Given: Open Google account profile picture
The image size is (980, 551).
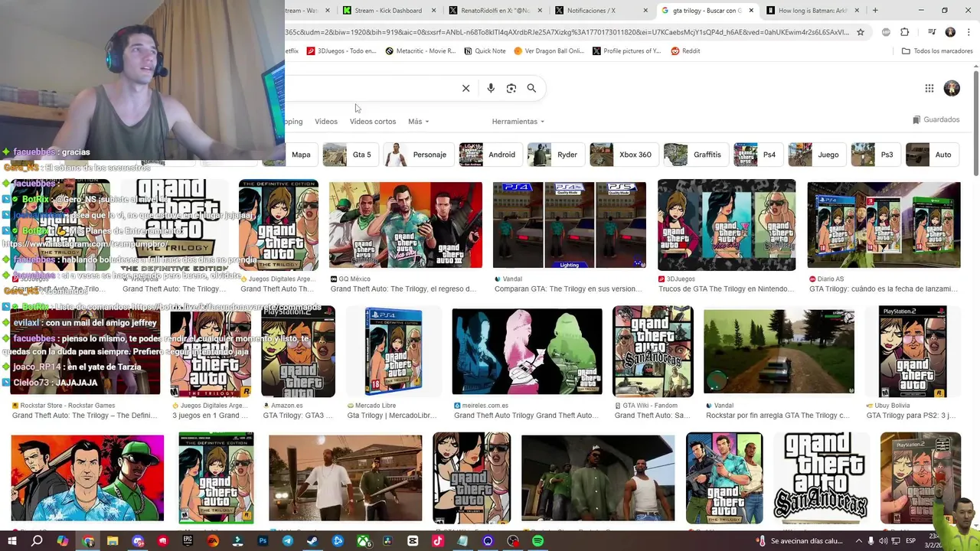Looking at the screenshot, I should pos(952,88).
